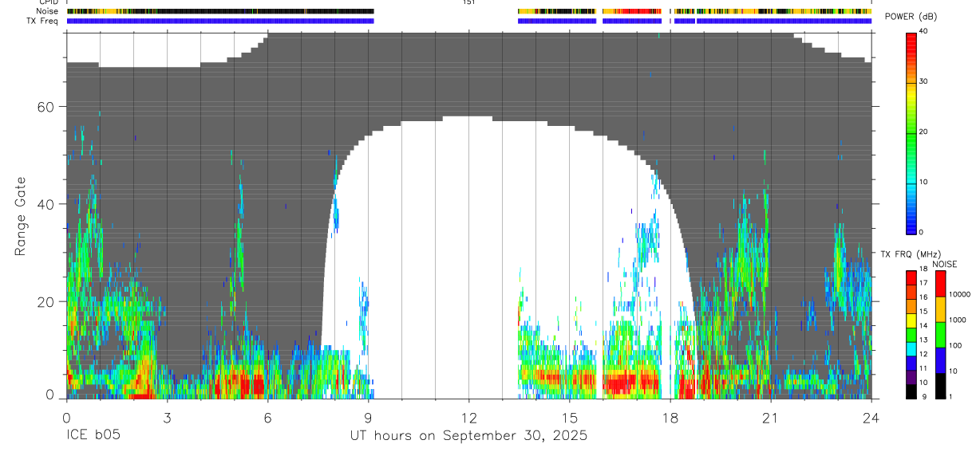
Task: Click the '30' label on POWER scale
Action: (x=923, y=82)
